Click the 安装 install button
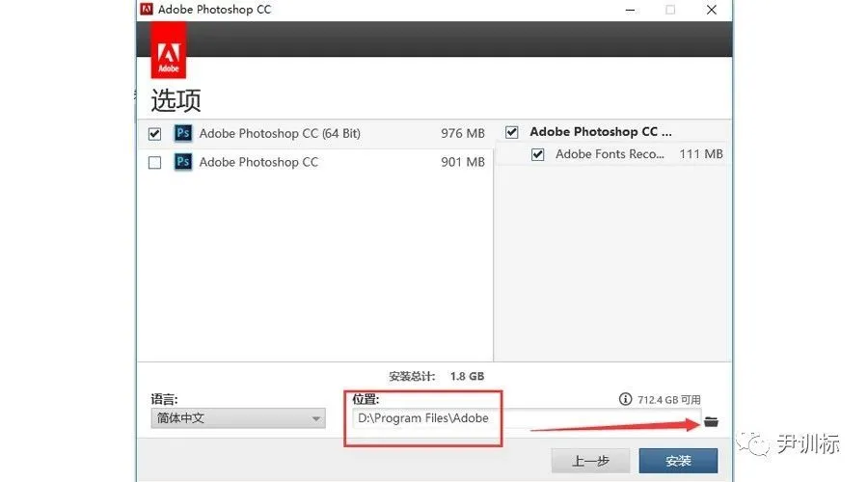The width and height of the screenshot is (868, 482). click(678, 461)
